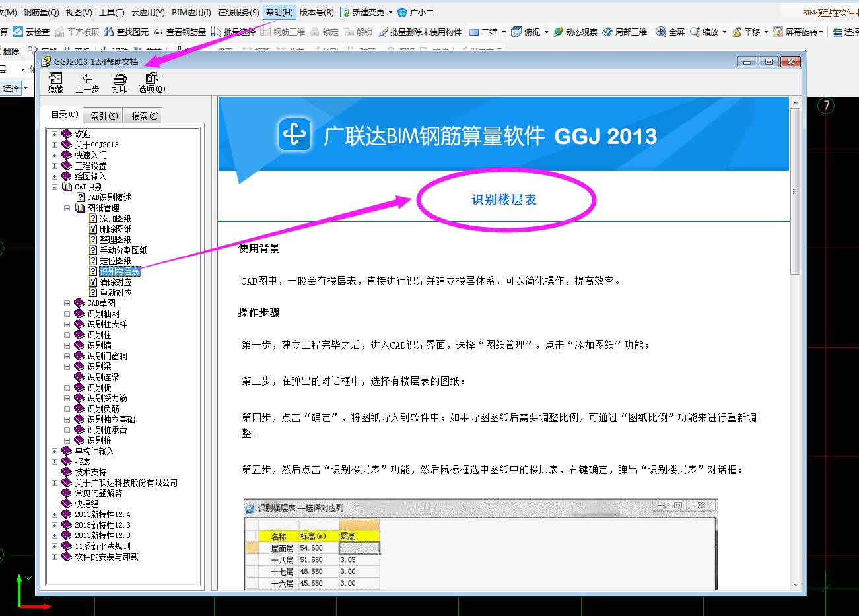Print the help page via 打印 icon
The height and width of the screenshot is (616, 859).
[x=120, y=79]
